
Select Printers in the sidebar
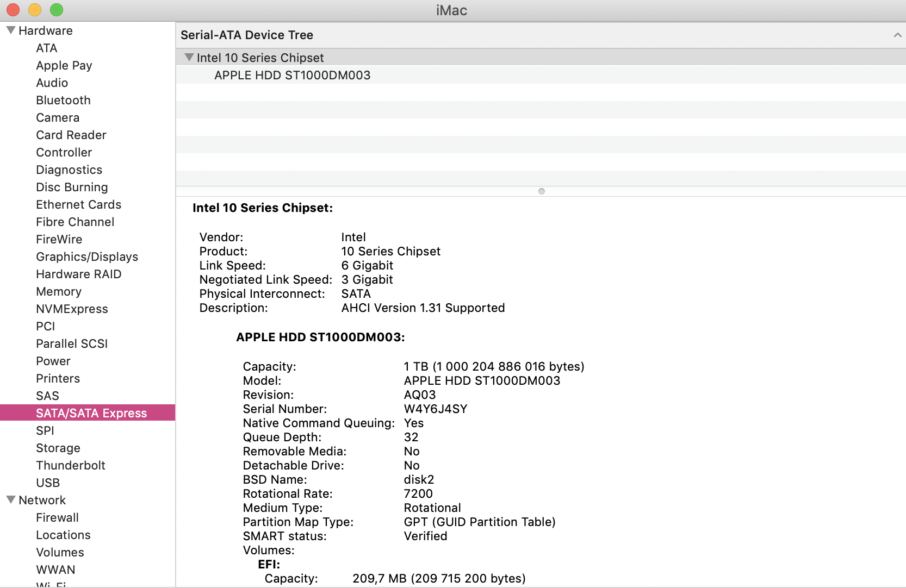click(58, 378)
